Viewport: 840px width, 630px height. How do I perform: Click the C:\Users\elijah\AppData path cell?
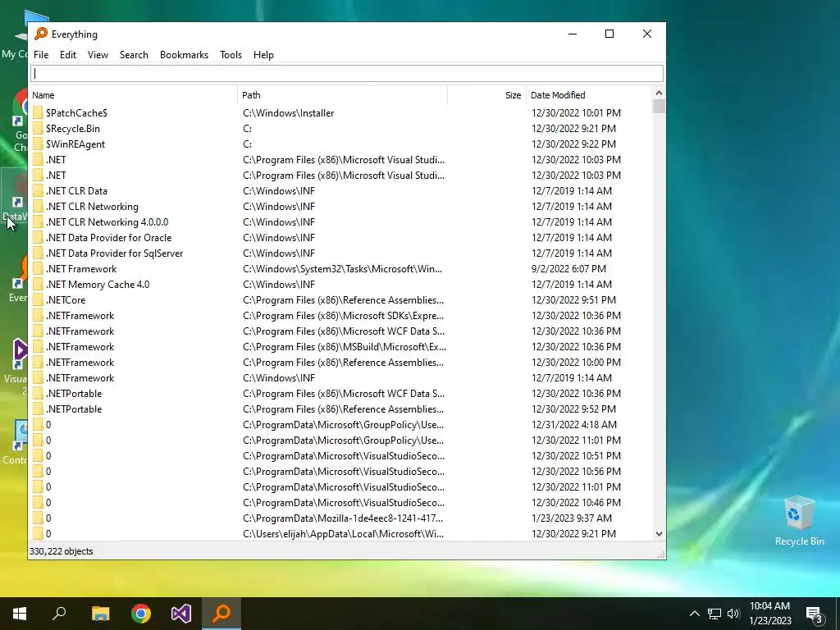(343, 533)
